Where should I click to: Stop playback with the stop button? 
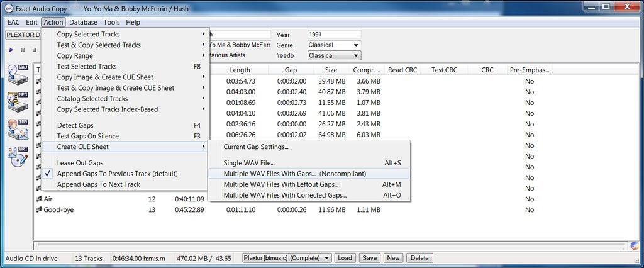(x=35, y=50)
